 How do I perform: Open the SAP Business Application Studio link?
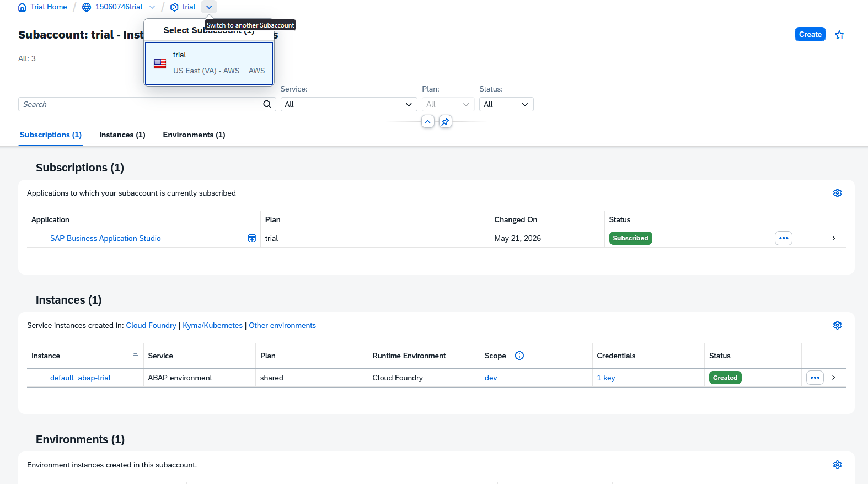[x=105, y=238]
